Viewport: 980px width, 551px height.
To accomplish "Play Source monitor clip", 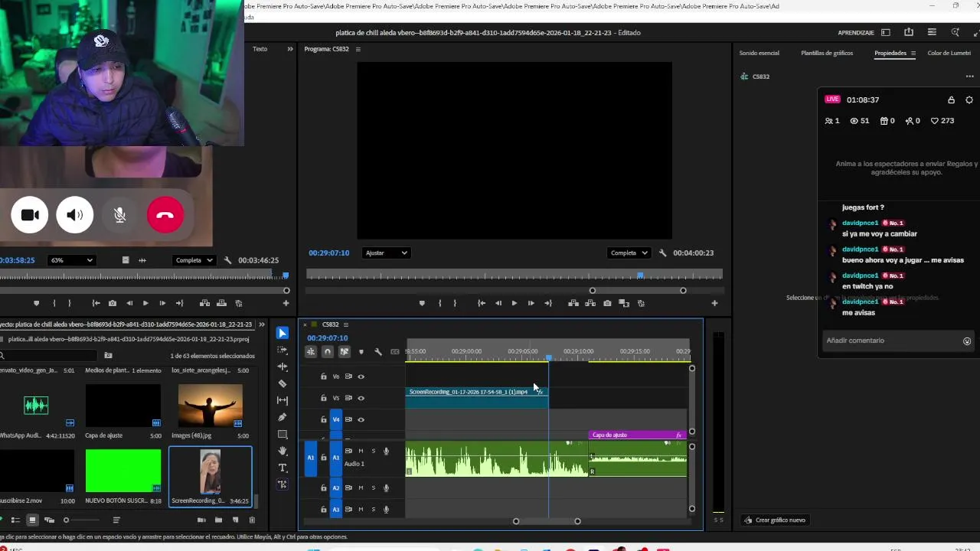I will click(145, 303).
